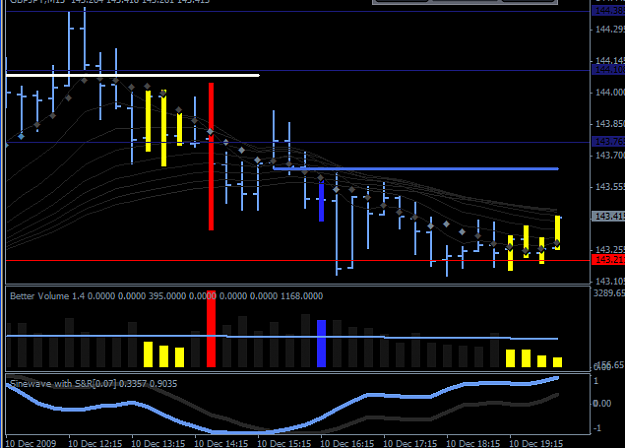
Task: Select the tall red bar in the price chart
Action: 211,156
